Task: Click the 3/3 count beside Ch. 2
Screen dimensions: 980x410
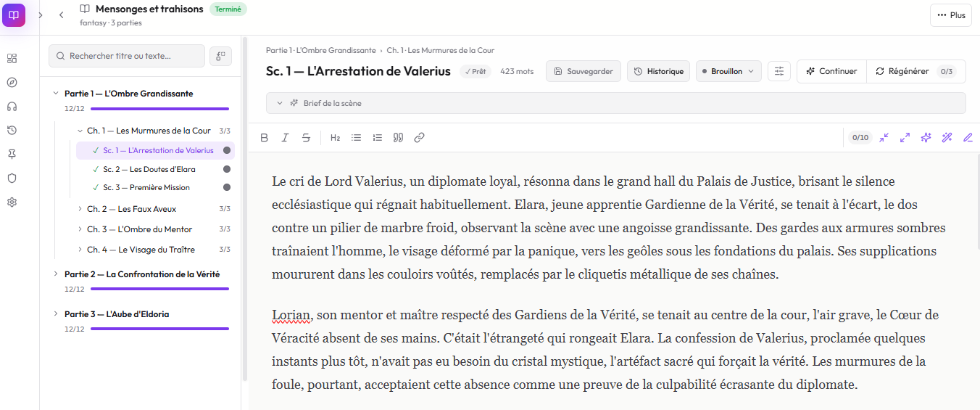Action: [225, 209]
